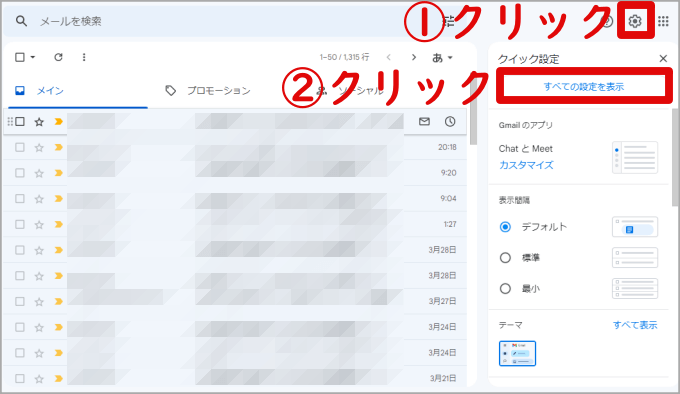Star the email received at 9:20
Viewport: 680px width, 394px height.
tap(39, 173)
